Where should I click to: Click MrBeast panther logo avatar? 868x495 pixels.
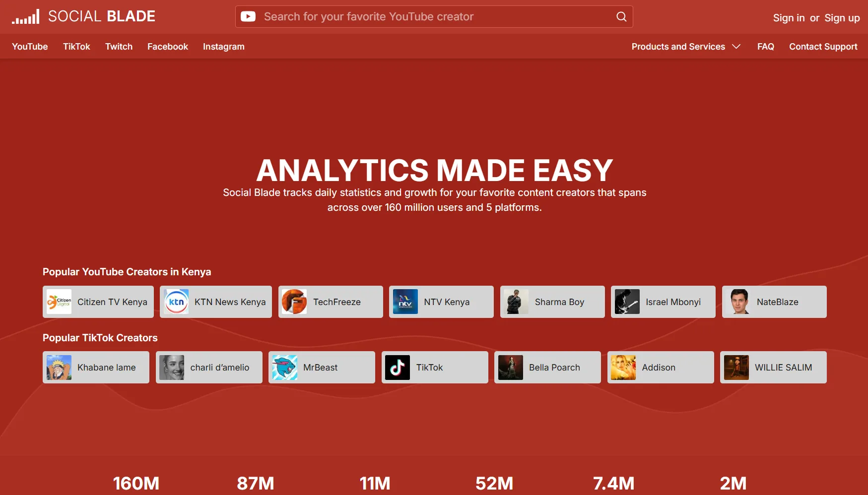click(285, 368)
